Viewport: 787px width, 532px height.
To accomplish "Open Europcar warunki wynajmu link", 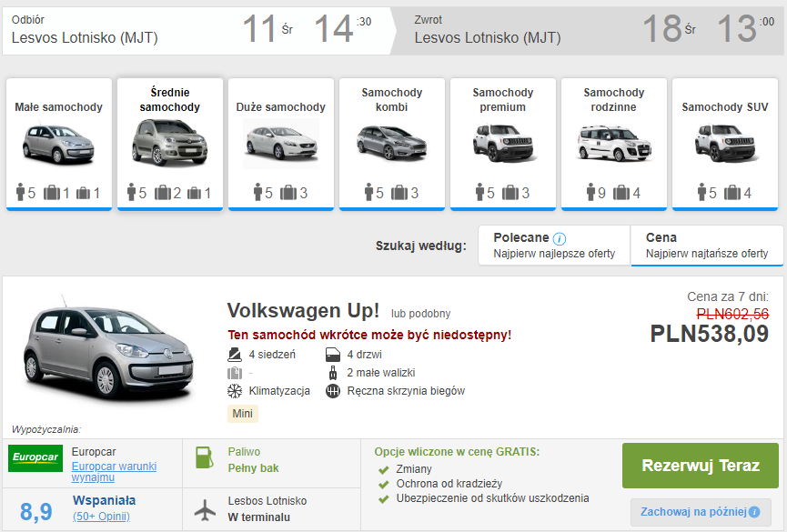I will [114, 471].
